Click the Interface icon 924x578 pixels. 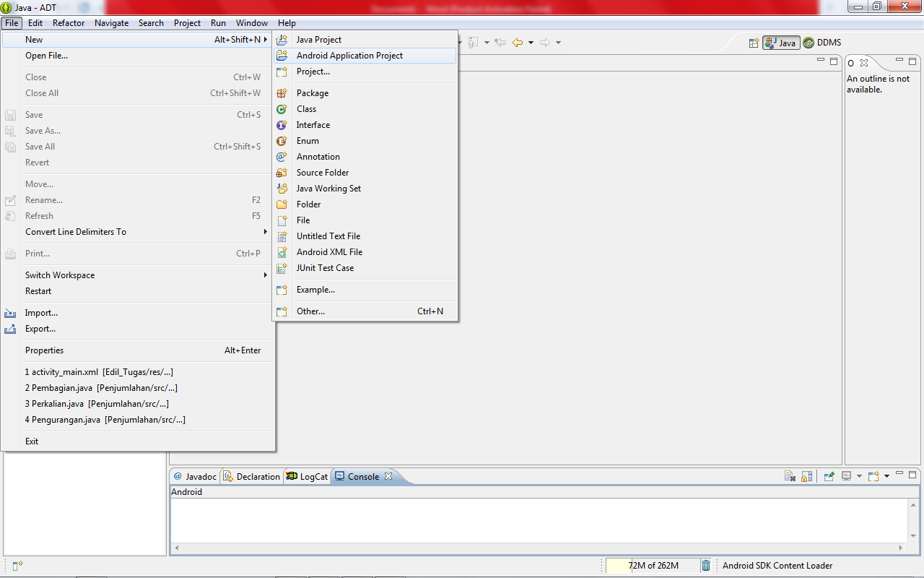pyautogui.click(x=282, y=125)
